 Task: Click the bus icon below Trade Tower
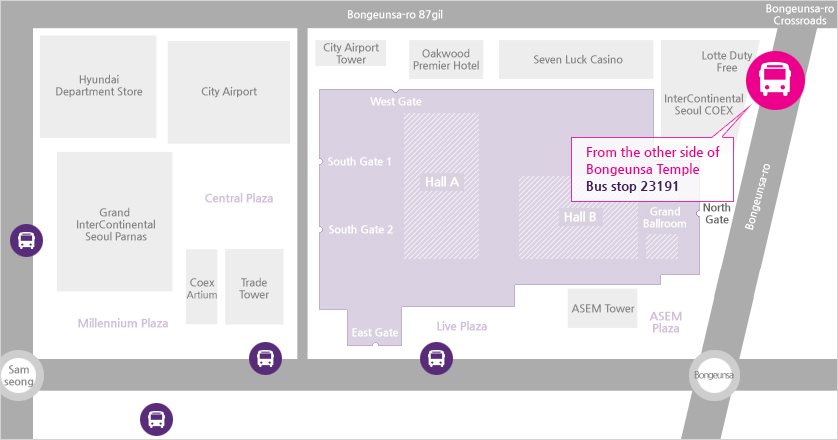[x=265, y=358]
